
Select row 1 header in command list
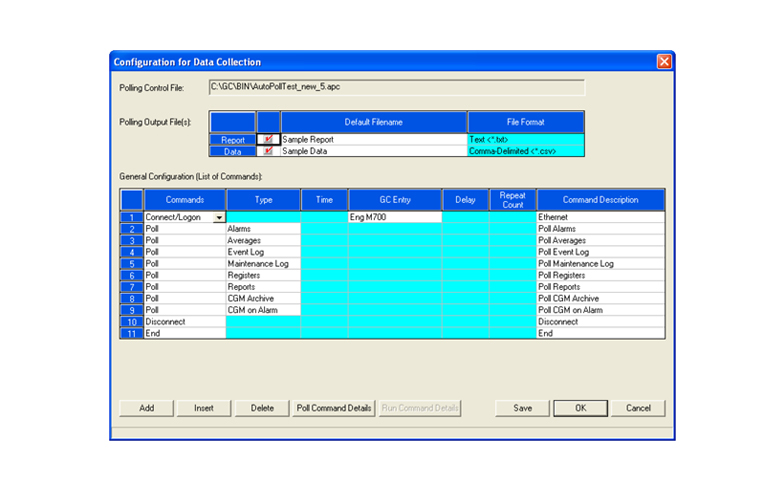tap(132, 216)
